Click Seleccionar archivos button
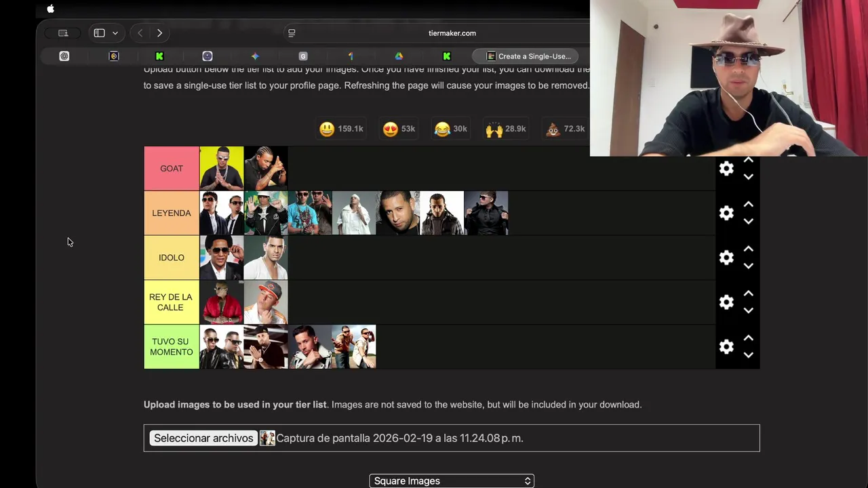This screenshot has width=868, height=488. tap(203, 439)
